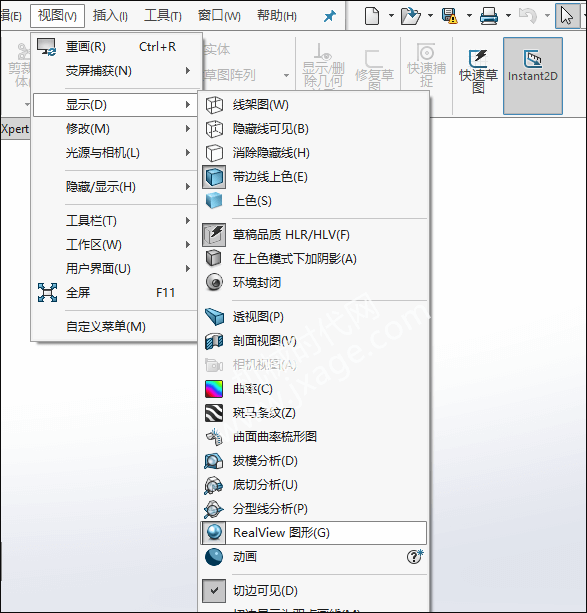
Task: Open the Tools (工具) menu in the menu bar
Action: pos(163,16)
